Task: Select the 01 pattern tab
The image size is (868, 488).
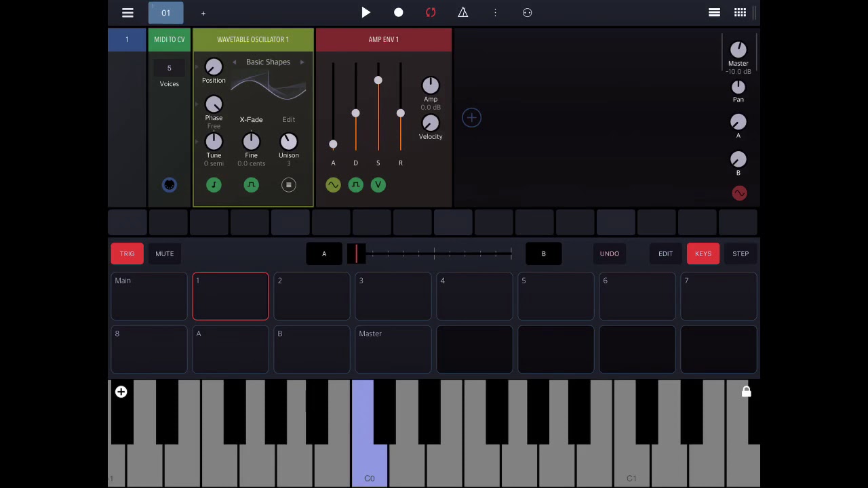Action: 165,12
